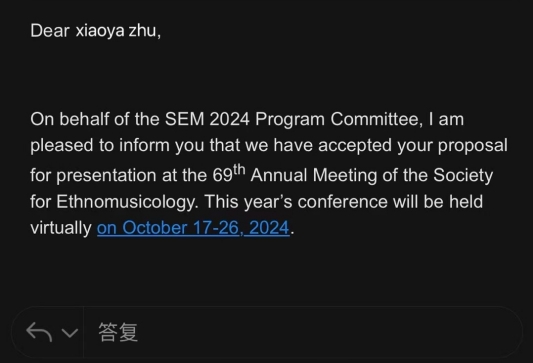Open the October 17-26, 2024 date link
Screen dimensions: 533x363
193,228
